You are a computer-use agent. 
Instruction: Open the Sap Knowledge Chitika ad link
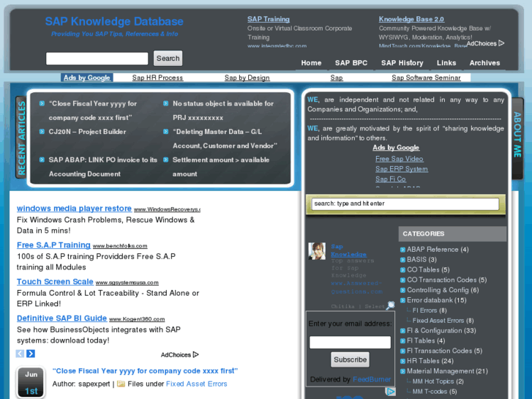(x=348, y=250)
